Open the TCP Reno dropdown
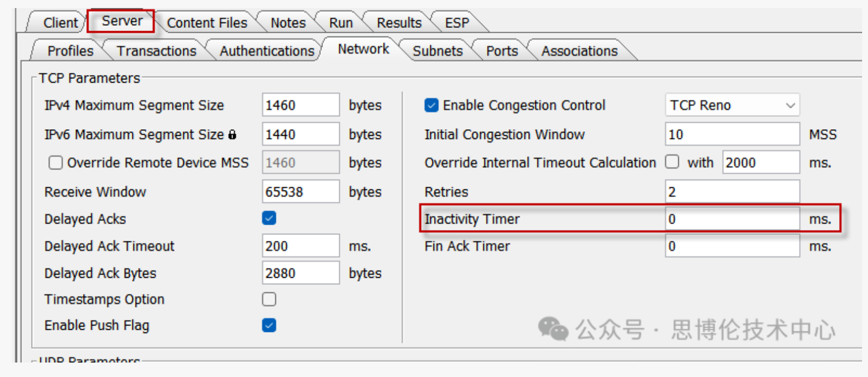868x377 pixels. (732, 105)
